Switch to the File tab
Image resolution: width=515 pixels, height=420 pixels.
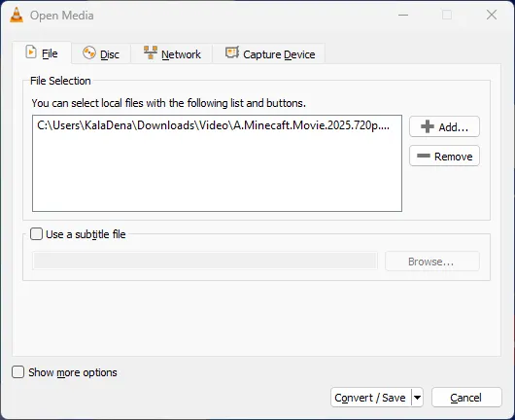click(42, 52)
